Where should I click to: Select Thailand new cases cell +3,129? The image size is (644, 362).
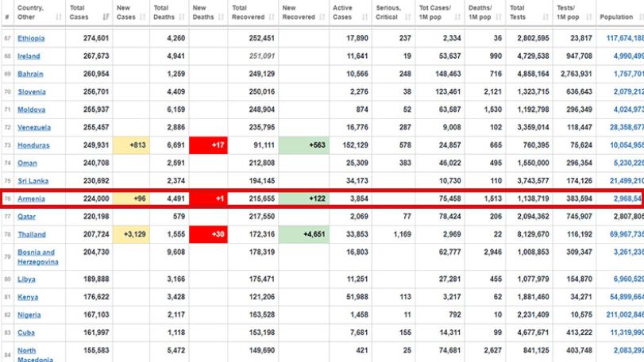131,234
